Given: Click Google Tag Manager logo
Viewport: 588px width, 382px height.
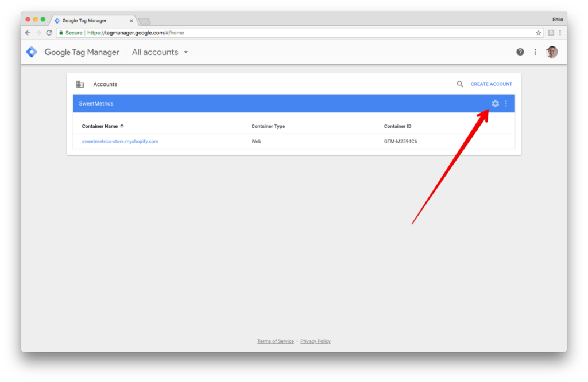Looking at the screenshot, I should 32,52.
